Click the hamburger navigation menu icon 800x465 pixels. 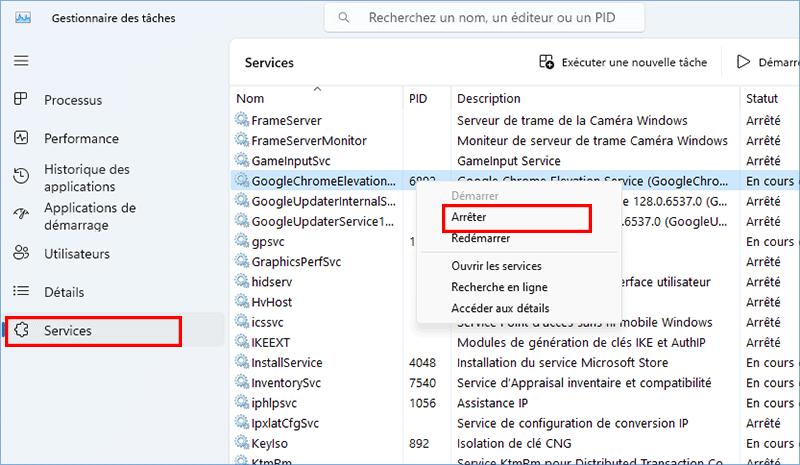pos(20,61)
